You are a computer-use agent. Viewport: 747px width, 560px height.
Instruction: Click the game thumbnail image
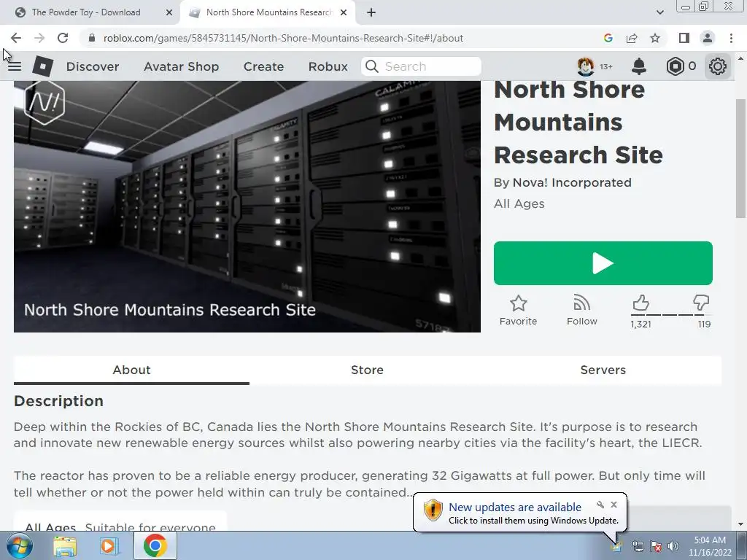click(x=247, y=206)
